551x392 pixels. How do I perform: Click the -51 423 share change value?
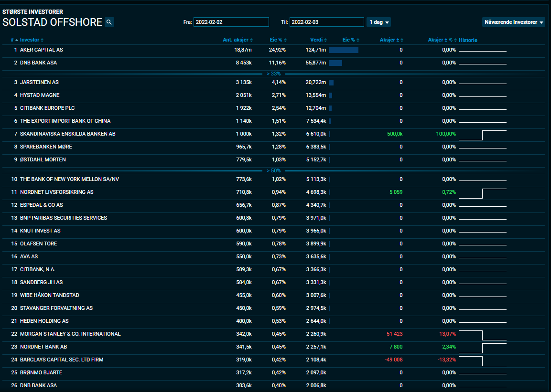click(394, 334)
